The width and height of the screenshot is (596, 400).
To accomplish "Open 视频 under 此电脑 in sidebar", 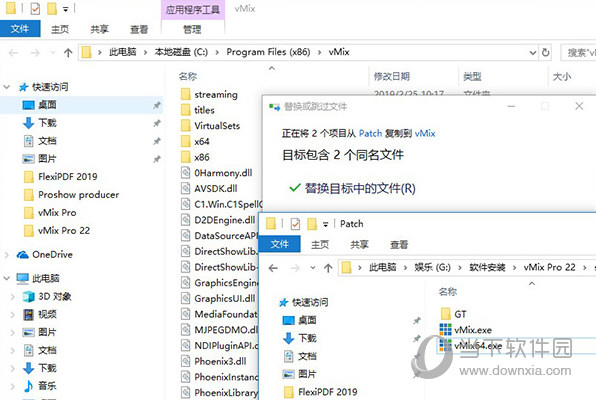I will coord(47,314).
